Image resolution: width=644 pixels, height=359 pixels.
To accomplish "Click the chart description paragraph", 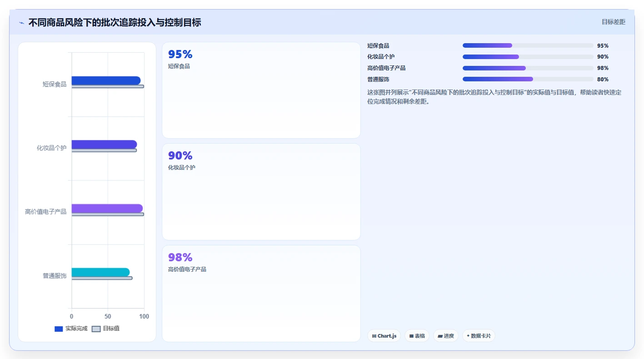I will click(x=494, y=97).
